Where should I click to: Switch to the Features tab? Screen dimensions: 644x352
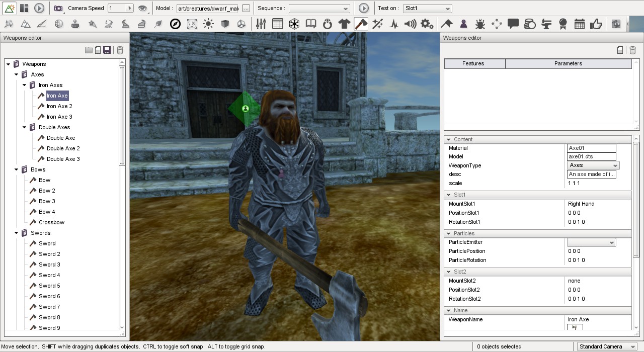[473, 63]
